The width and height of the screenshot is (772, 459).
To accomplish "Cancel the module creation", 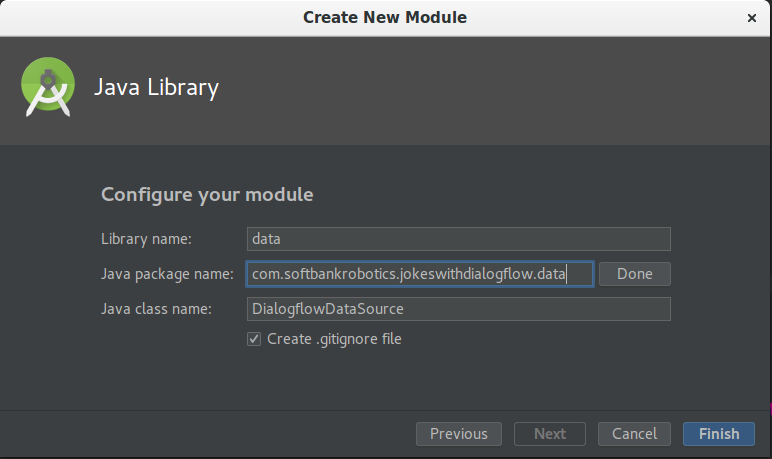I will click(x=634, y=434).
